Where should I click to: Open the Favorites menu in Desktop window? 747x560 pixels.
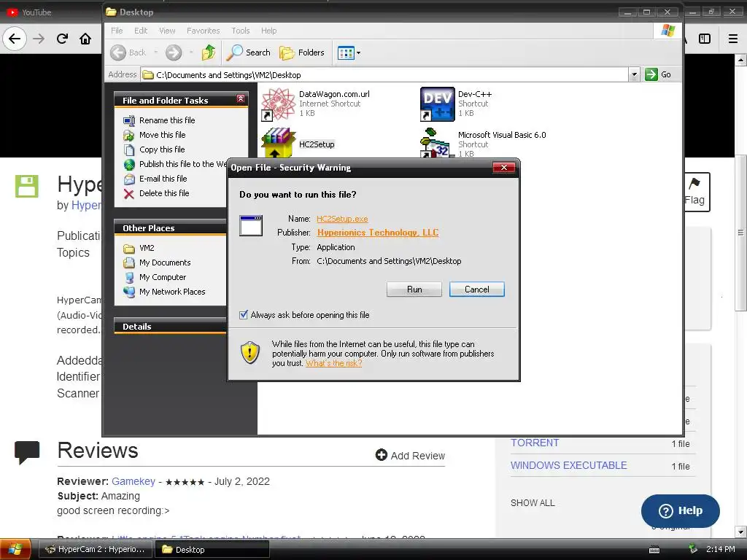click(x=204, y=31)
